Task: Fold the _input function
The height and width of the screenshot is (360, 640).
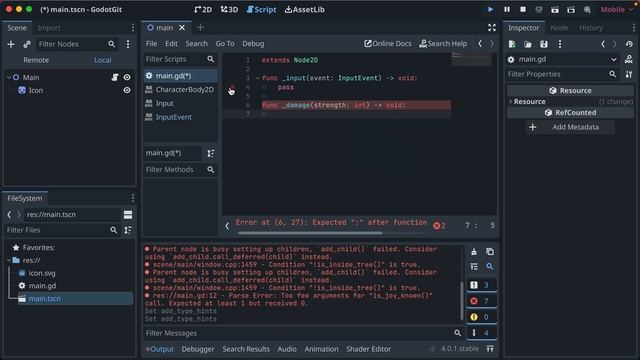Action: pos(257,78)
